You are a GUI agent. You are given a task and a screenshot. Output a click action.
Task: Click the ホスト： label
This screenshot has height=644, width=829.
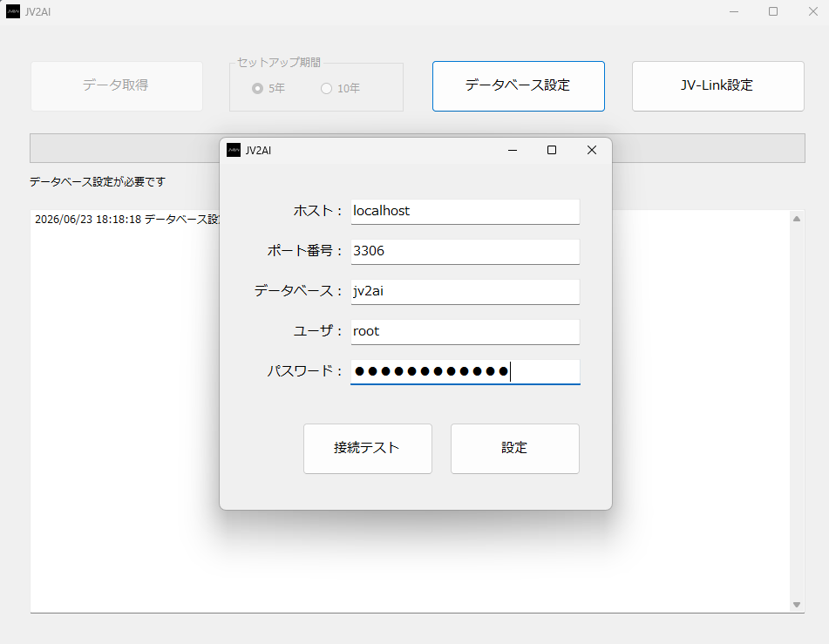coord(318,211)
